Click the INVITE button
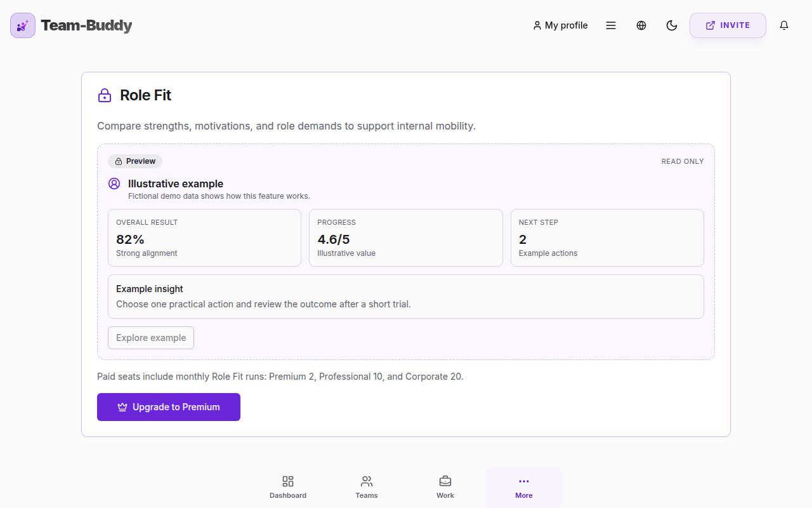Screen dimensions: 812x508 pos(728,25)
